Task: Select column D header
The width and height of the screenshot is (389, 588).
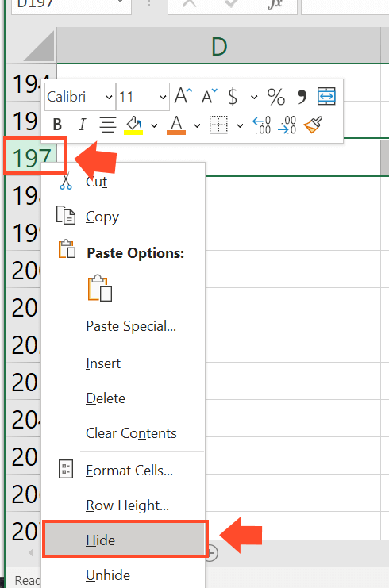Action: coord(218,46)
